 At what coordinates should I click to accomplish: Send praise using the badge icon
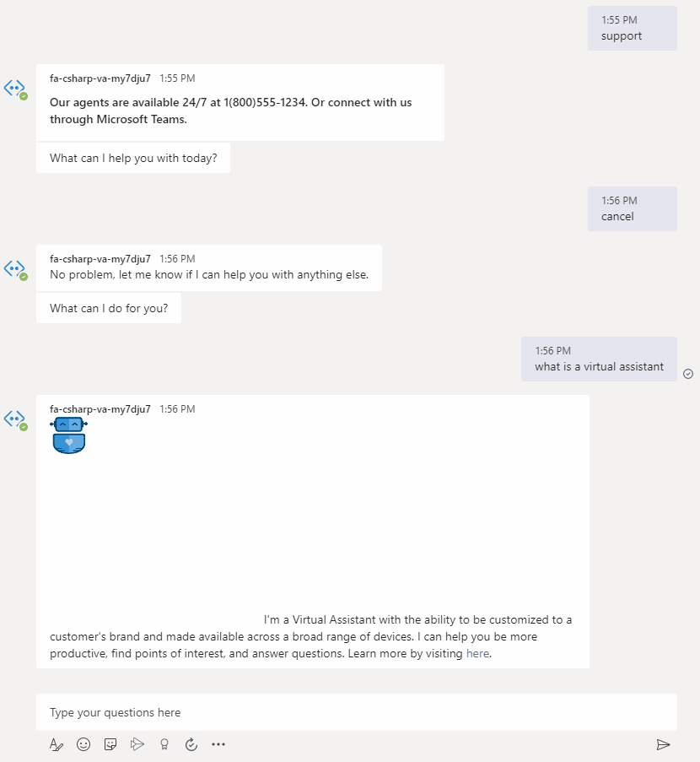click(164, 744)
